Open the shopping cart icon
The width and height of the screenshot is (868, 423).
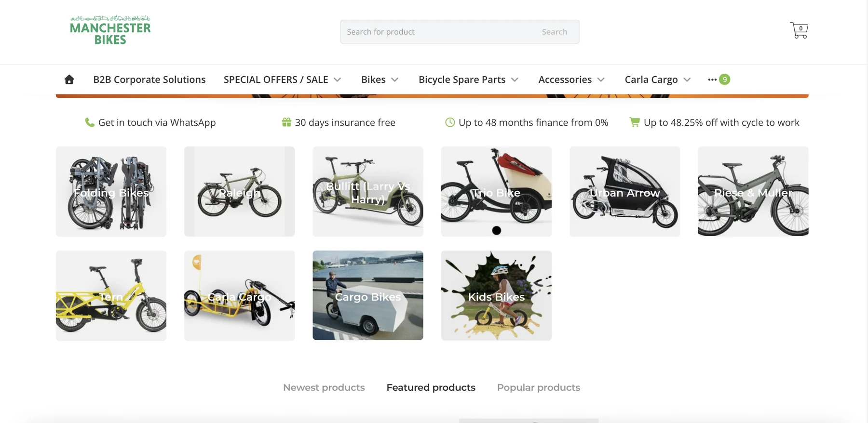click(799, 30)
